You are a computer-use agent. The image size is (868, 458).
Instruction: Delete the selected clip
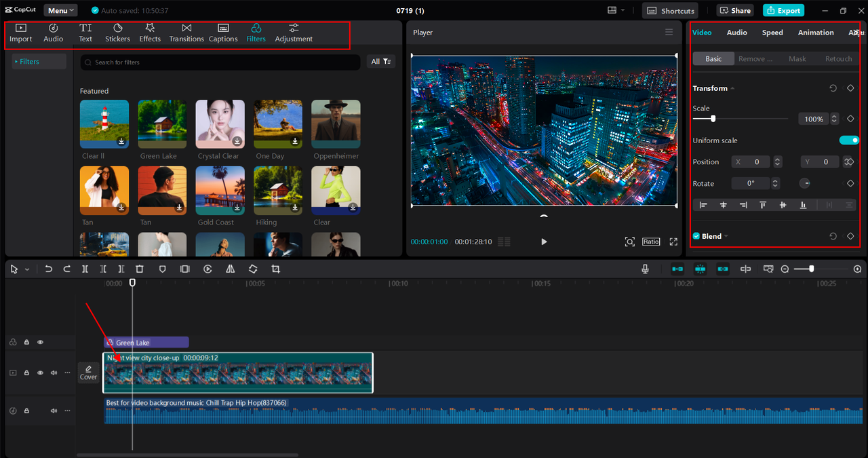click(140, 269)
